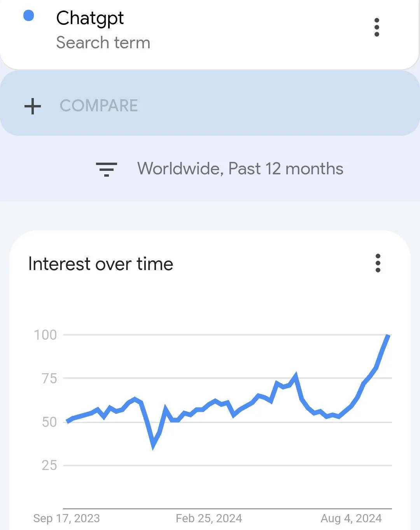Tap the blue dot next to Chatgpt

(29, 16)
